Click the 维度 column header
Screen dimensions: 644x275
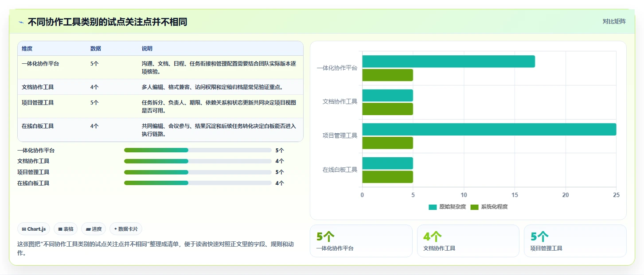point(27,48)
